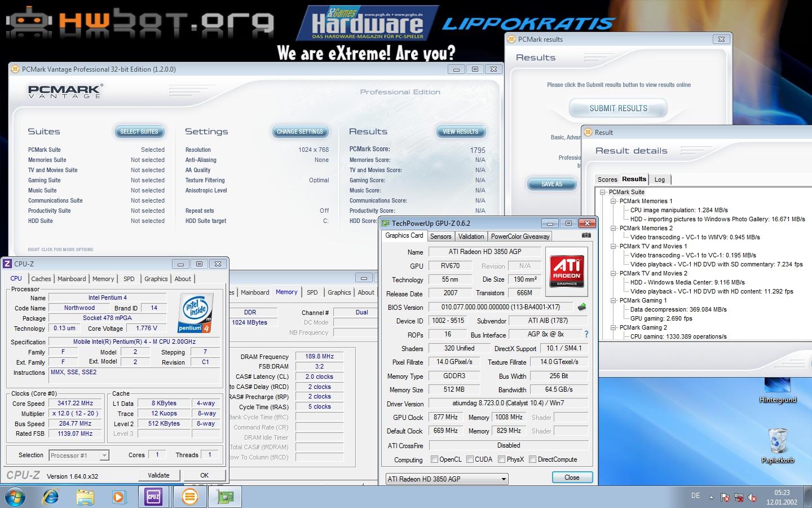This screenshot has height=508, width=812.
Task: Collapse the PCMark Memories 1 node
Action: (x=613, y=201)
